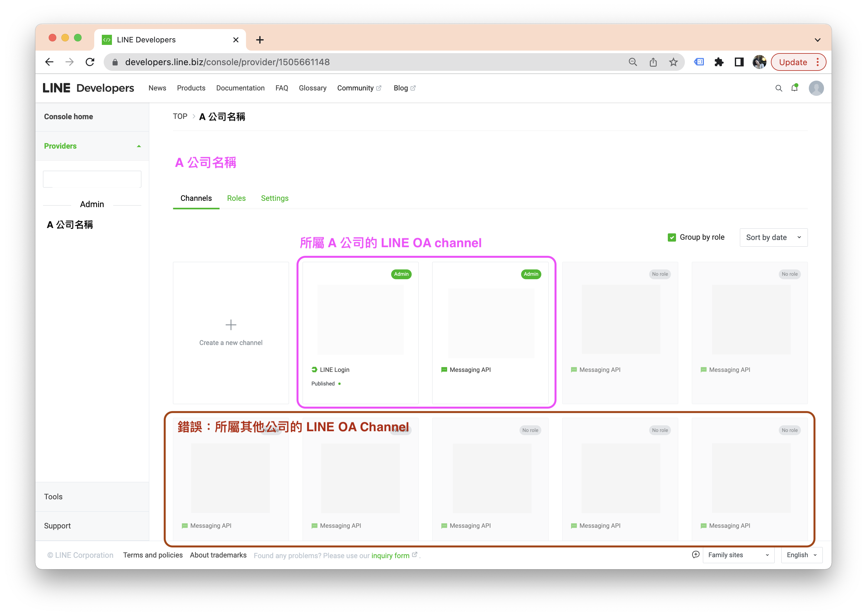
Task: Open the News menu item
Action: pyautogui.click(x=157, y=88)
